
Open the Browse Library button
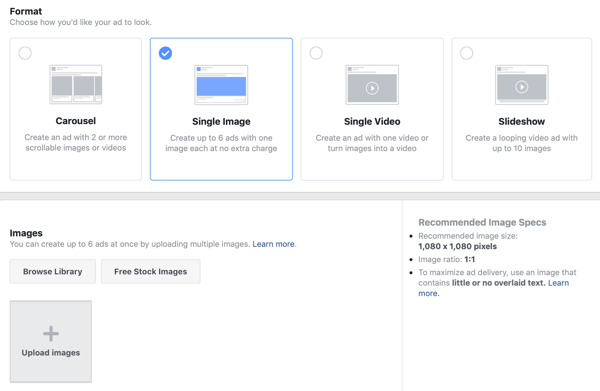click(52, 271)
